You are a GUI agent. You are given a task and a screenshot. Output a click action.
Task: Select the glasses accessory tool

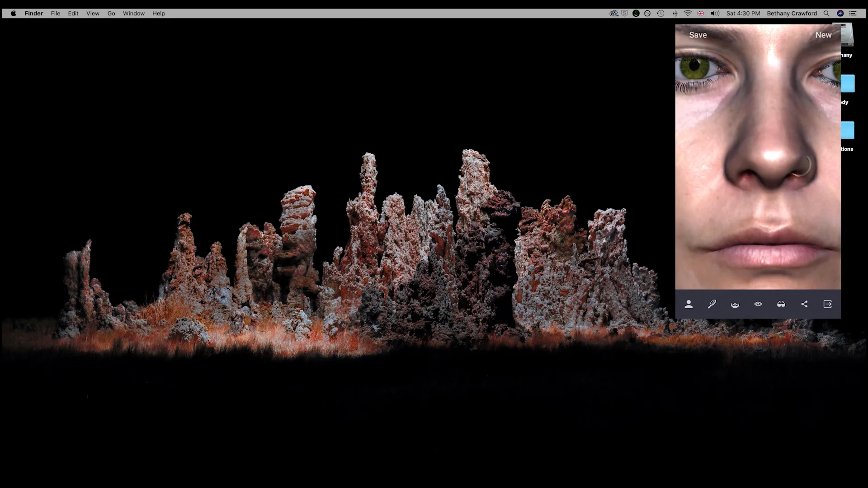(x=781, y=304)
